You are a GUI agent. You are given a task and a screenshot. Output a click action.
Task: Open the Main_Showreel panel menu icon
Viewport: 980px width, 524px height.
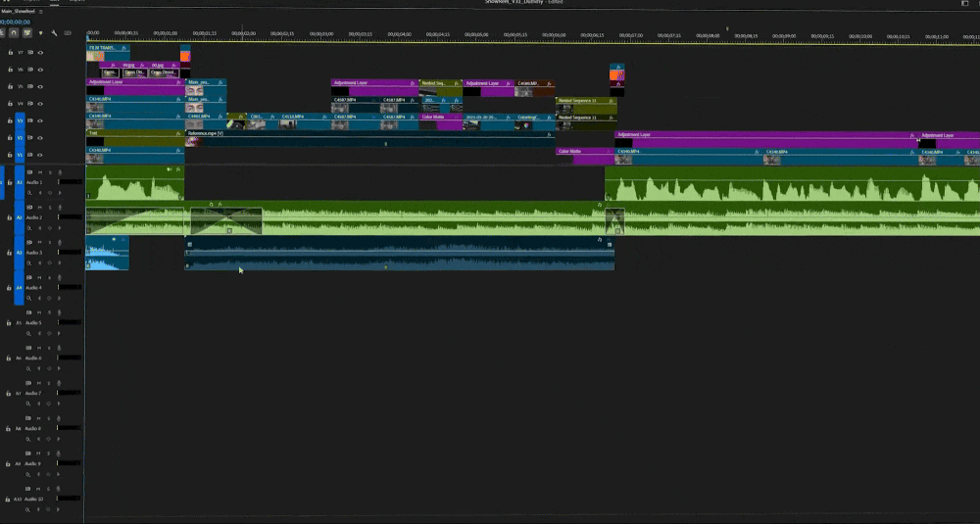(41, 11)
